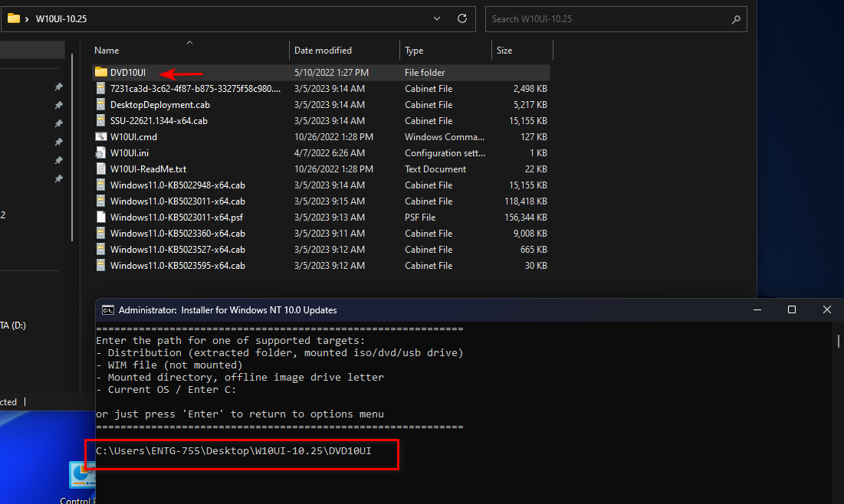Maximize the Installer command window
Viewport: 844px width, 504px height.
(x=791, y=309)
